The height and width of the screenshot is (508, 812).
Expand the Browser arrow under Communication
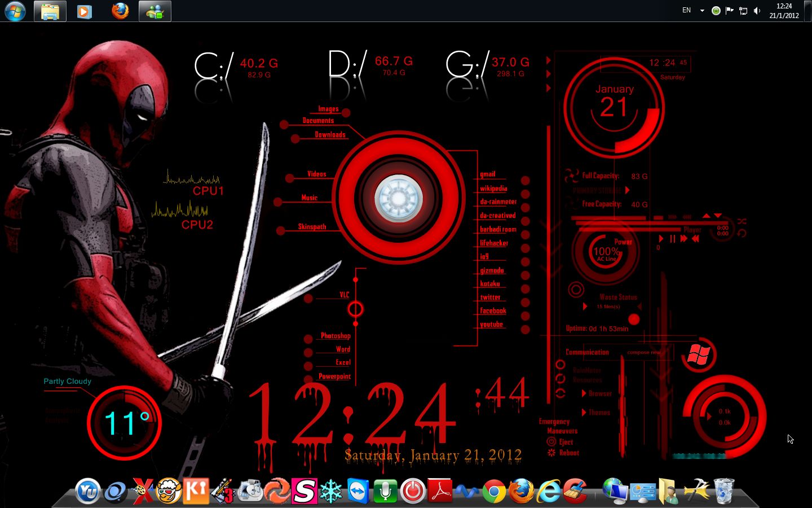click(584, 393)
